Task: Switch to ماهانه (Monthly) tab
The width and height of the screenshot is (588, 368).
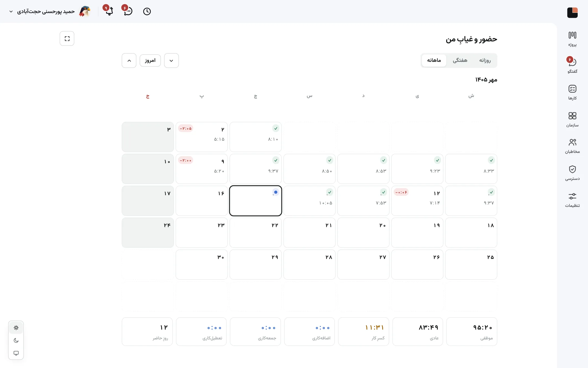Action: coord(434,60)
